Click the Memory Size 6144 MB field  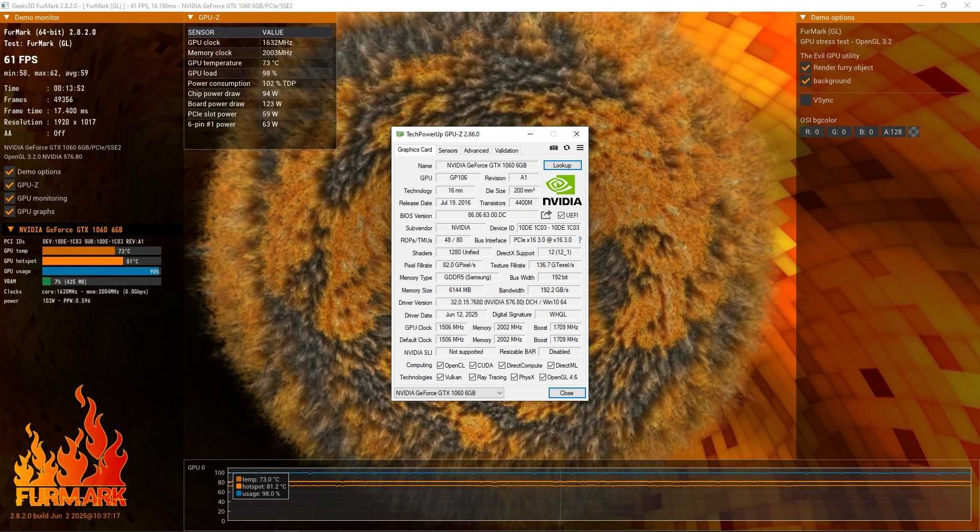point(460,290)
